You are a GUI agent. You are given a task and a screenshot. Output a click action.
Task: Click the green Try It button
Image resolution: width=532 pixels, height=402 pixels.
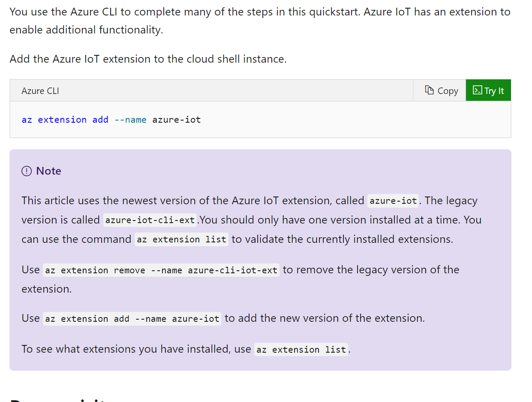click(x=488, y=90)
